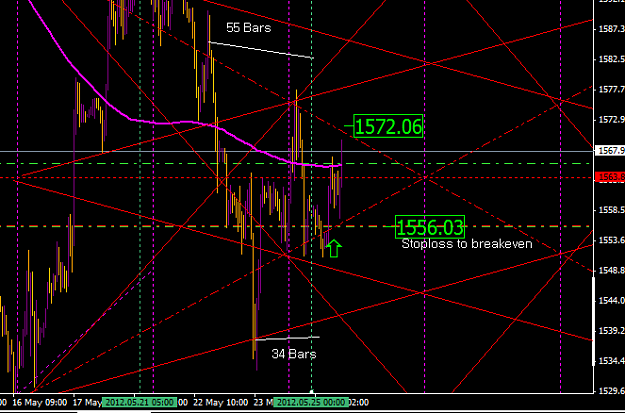Click the 1582.5 price scale value
Viewport: 625px width, 413px height.
coord(611,59)
